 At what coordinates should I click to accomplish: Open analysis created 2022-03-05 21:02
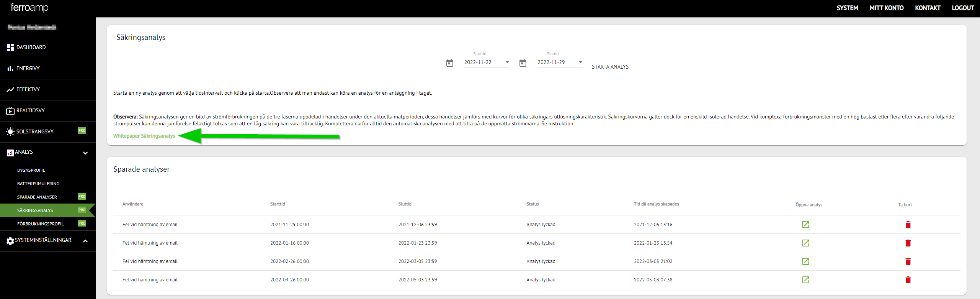pos(805,261)
